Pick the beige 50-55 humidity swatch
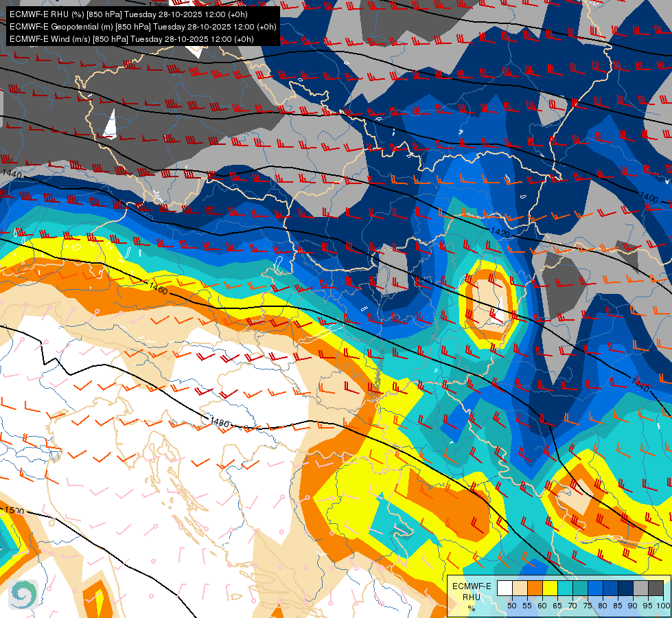The image size is (672, 618). pos(520,588)
